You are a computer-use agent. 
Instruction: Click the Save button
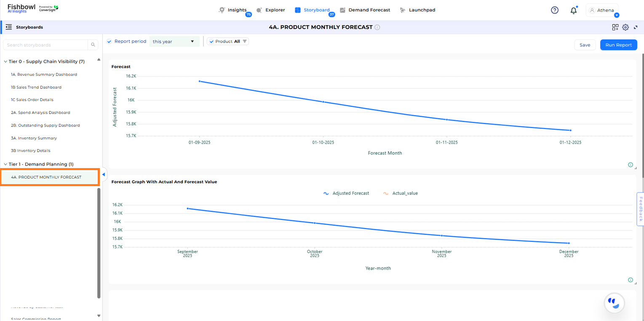[x=585, y=45]
